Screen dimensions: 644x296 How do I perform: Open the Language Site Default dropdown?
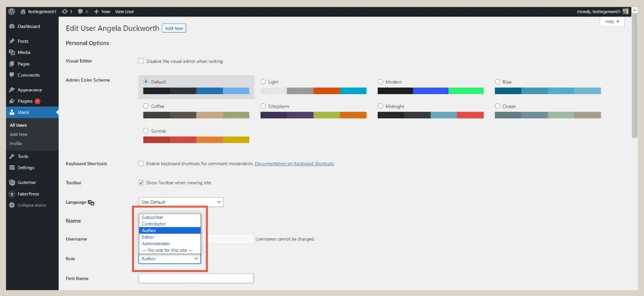pos(181,202)
